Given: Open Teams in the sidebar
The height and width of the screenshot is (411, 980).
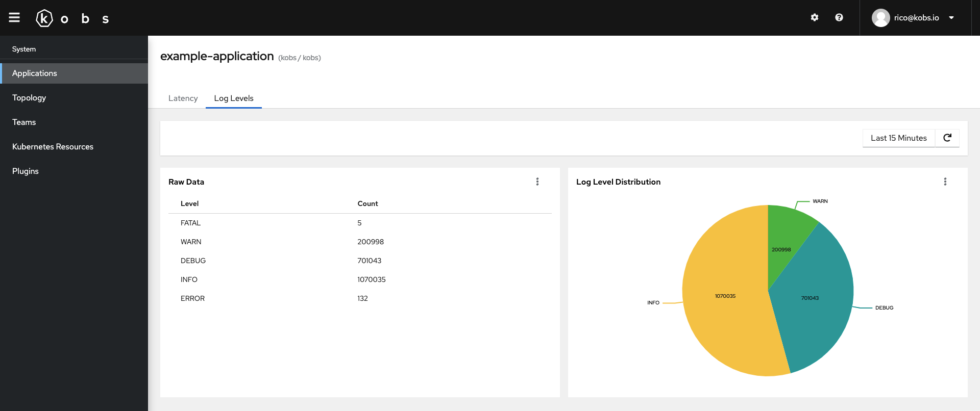Looking at the screenshot, I should point(74,122).
